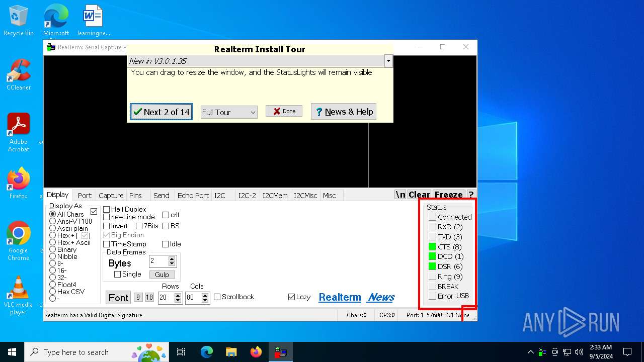Open the Full Tour dropdown
Image resolution: width=644 pixels, height=362 pixels.
[x=229, y=112]
